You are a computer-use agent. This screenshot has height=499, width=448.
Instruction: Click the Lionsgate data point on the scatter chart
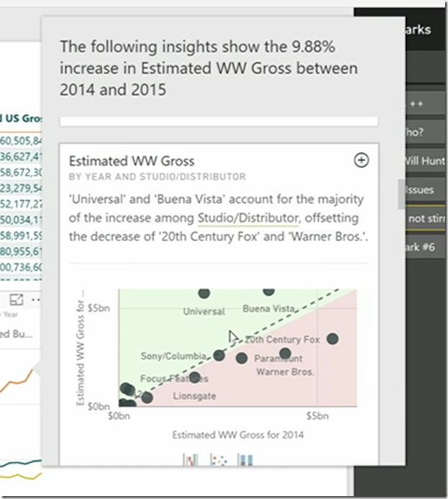(147, 397)
